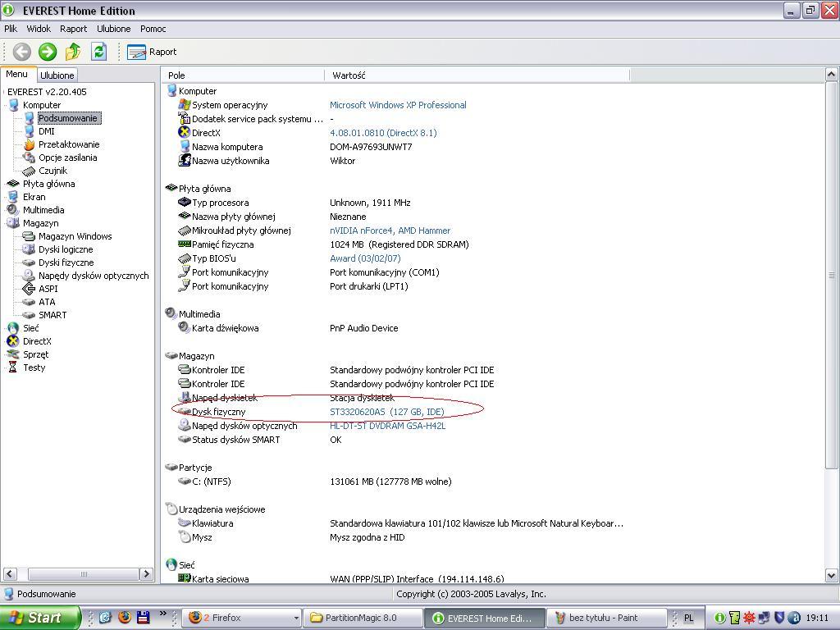Click the ATA drive icon in tree
Viewport: 840px width, 630px height.
[29, 302]
